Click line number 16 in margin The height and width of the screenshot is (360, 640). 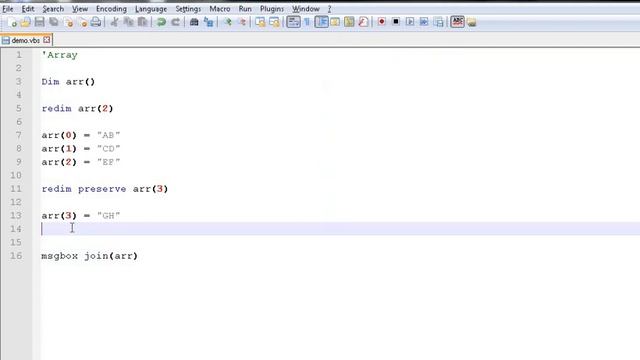click(x=16, y=256)
